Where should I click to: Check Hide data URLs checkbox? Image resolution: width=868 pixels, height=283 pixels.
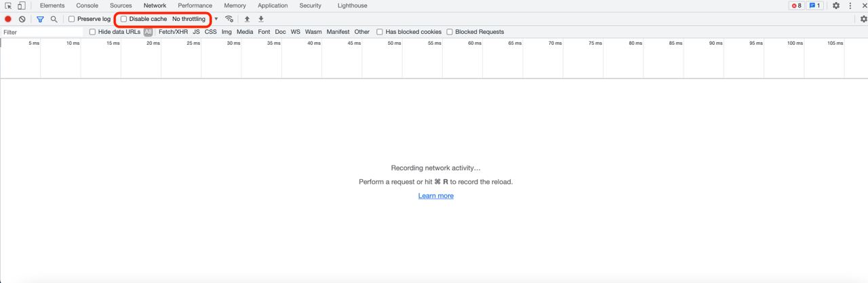pyautogui.click(x=93, y=32)
